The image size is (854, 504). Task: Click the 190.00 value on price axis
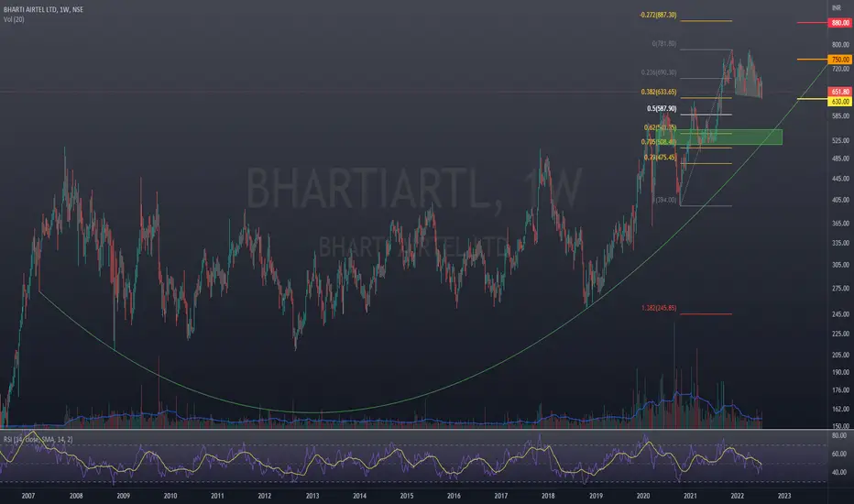pos(840,372)
